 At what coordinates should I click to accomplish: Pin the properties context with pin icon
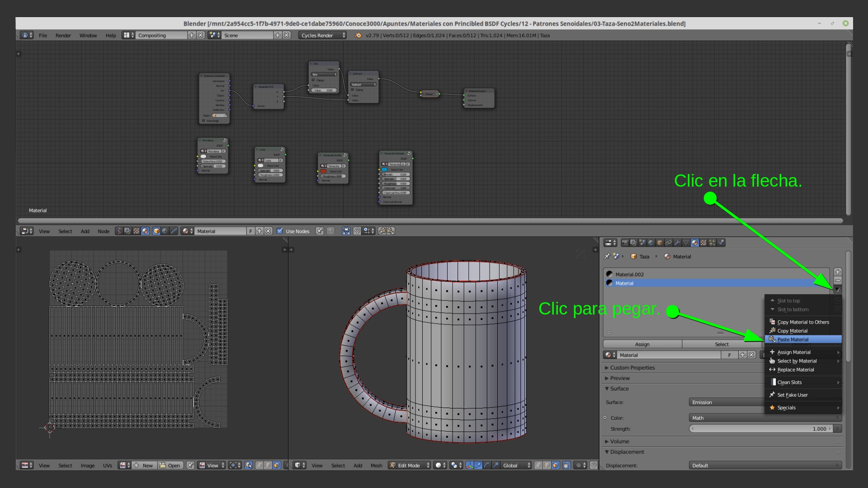coord(607,256)
